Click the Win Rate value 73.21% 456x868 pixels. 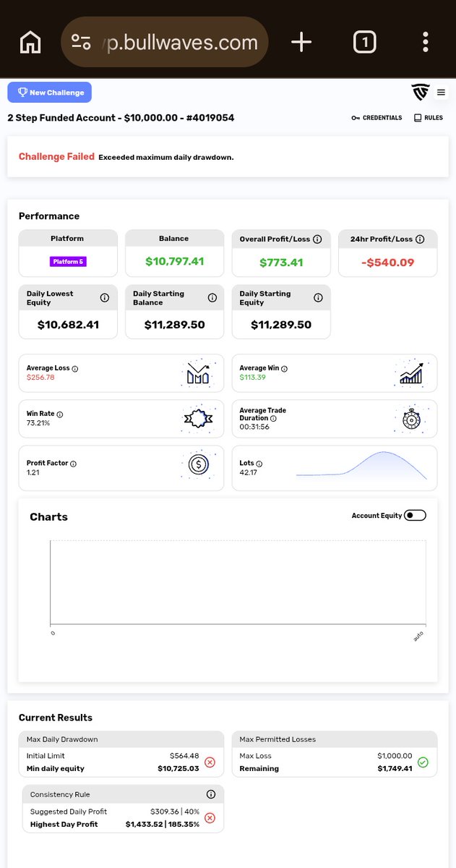point(38,423)
